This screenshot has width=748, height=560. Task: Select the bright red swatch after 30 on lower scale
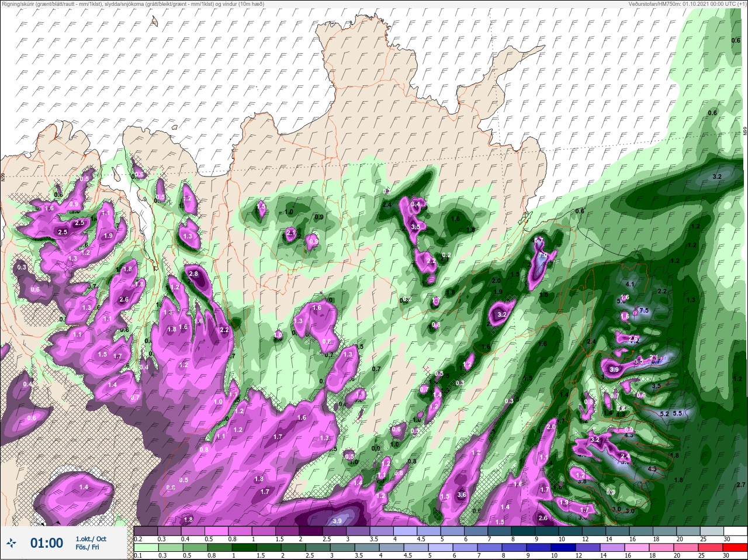coord(735,548)
